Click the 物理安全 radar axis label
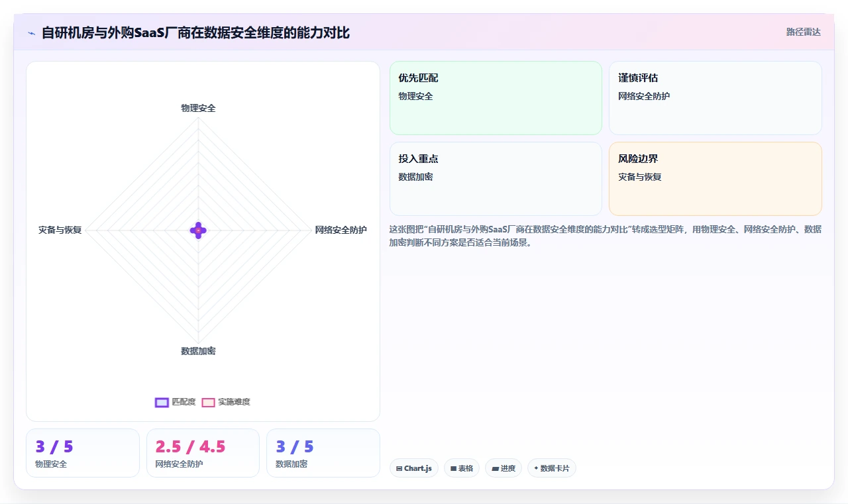Screen dimensions: 848x504 tap(198, 108)
